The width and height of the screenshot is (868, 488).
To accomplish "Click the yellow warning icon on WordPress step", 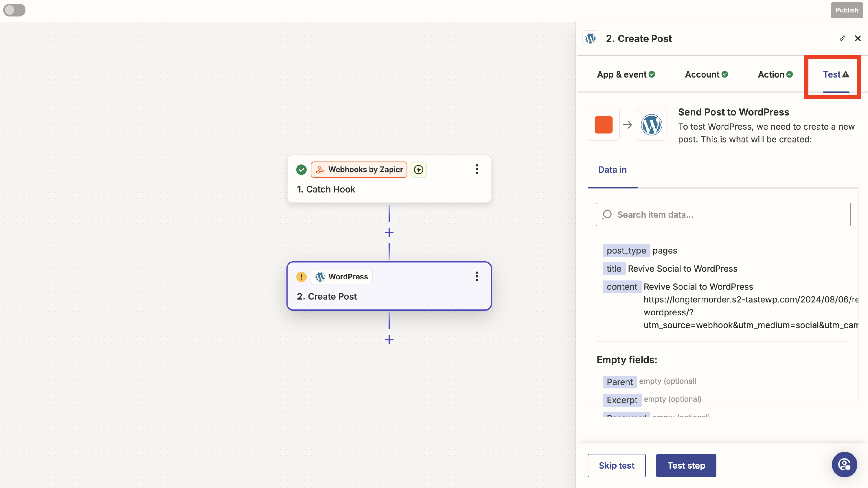I will [x=301, y=277].
